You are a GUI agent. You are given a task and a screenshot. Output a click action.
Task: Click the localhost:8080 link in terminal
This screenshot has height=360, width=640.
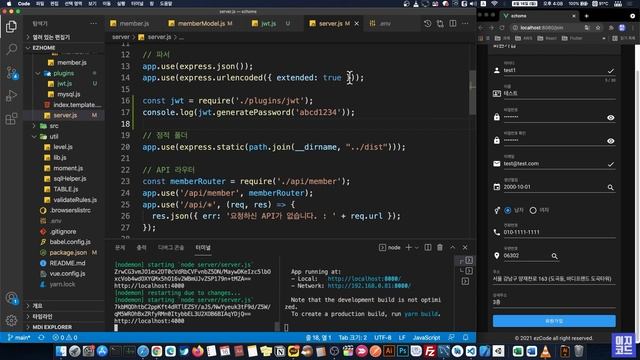tap(364, 279)
